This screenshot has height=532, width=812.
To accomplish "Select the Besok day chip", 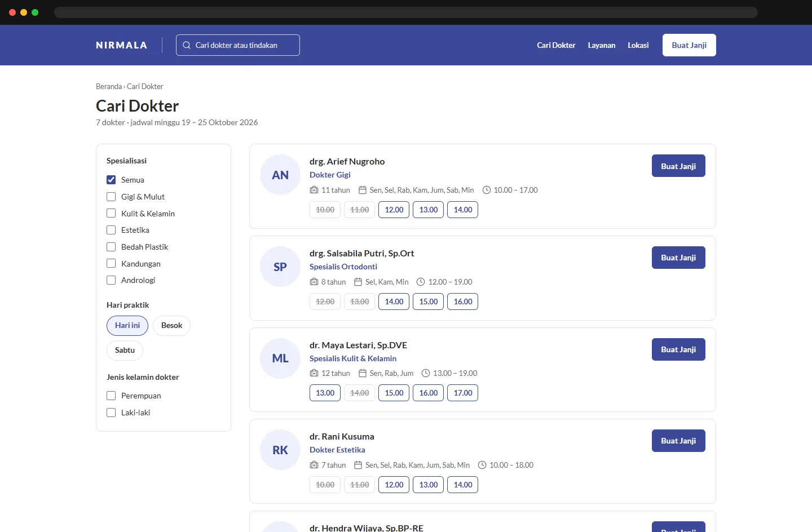I will [171, 326].
